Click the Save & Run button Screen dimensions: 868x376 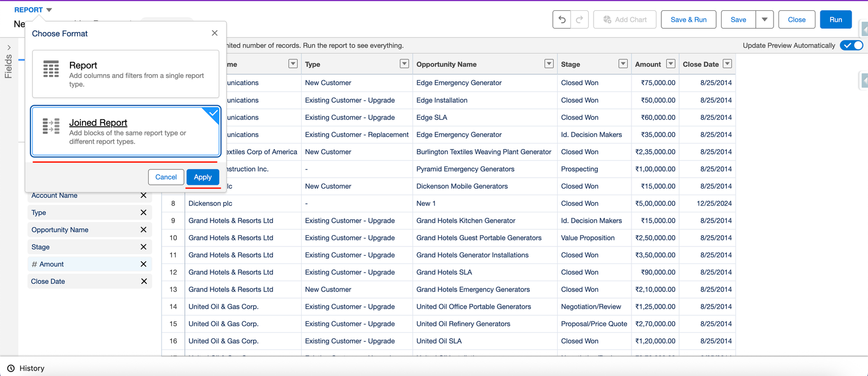(x=688, y=20)
